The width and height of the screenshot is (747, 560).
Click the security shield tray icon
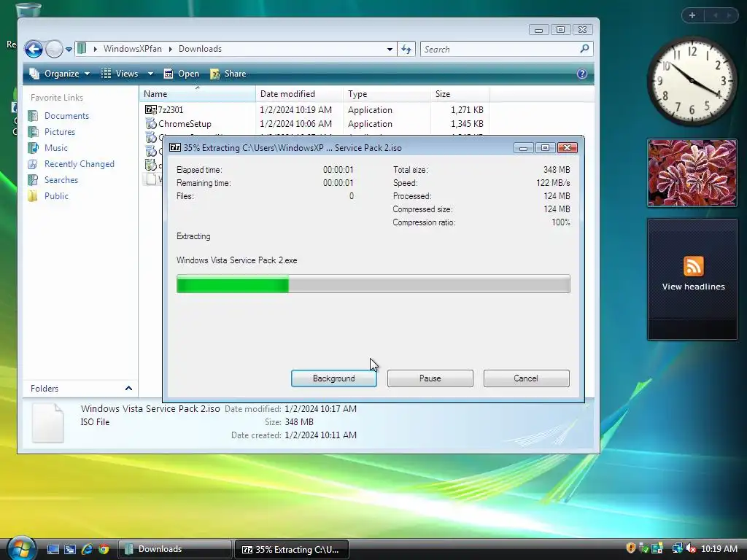pyautogui.click(x=631, y=548)
